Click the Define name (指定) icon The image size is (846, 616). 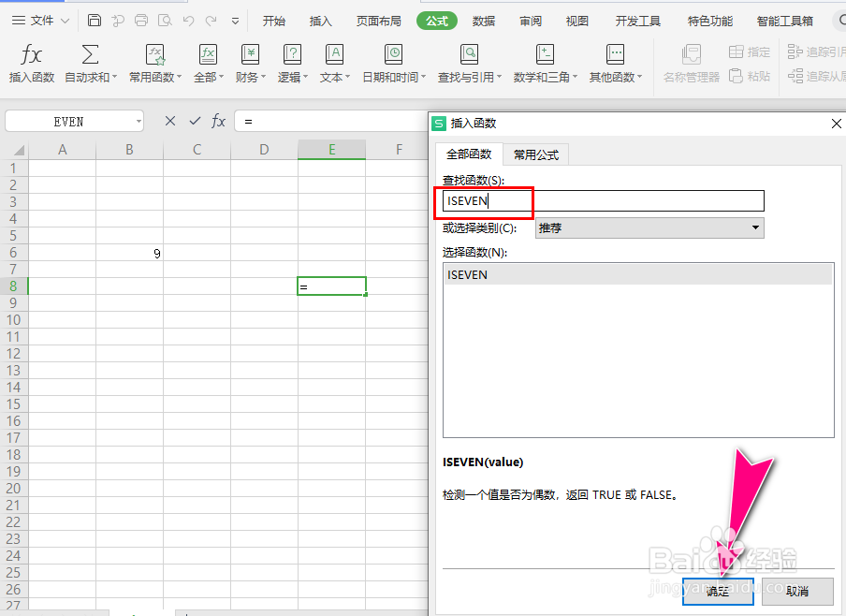[x=736, y=51]
